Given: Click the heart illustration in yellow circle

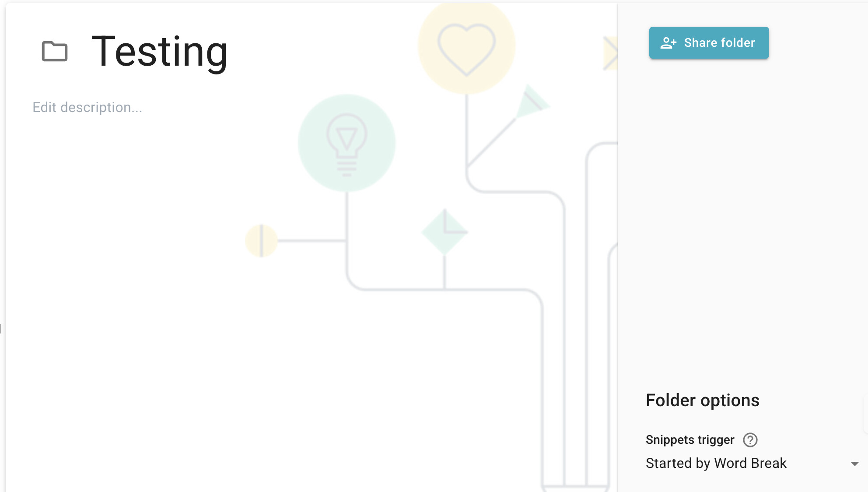Looking at the screenshot, I should (466, 48).
